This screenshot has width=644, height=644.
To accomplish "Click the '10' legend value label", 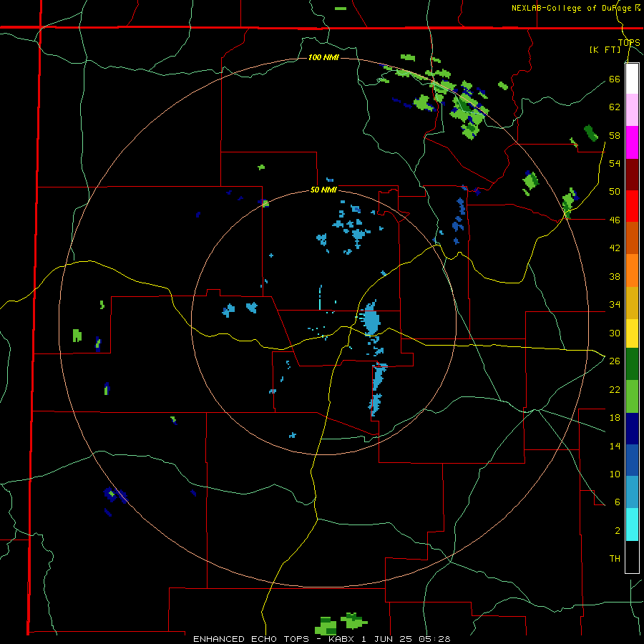I will click(615, 474).
